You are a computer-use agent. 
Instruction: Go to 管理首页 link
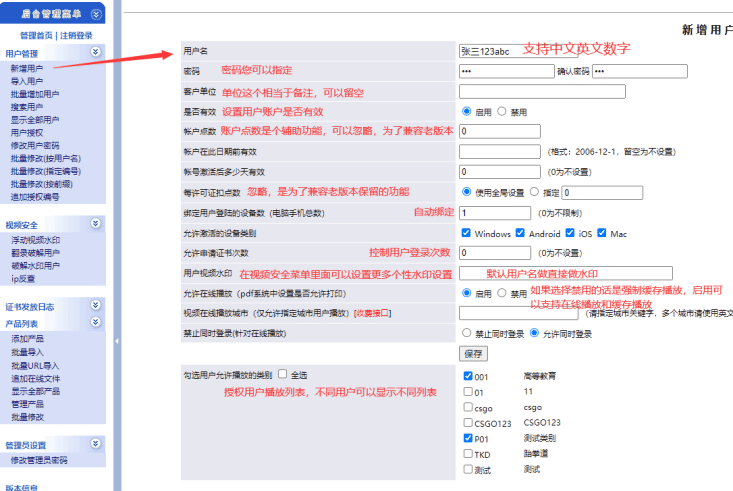point(37,35)
